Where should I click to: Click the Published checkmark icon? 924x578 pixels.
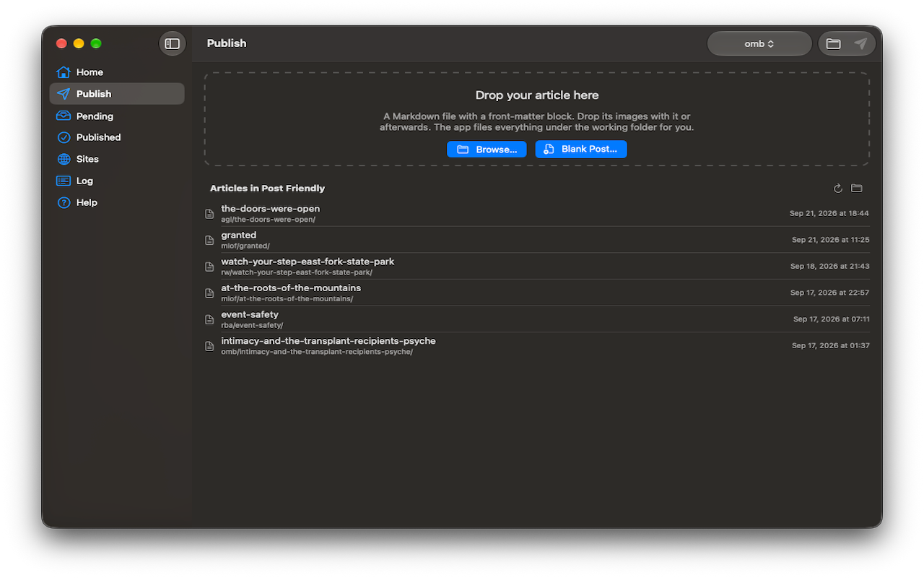(x=64, y=137)
